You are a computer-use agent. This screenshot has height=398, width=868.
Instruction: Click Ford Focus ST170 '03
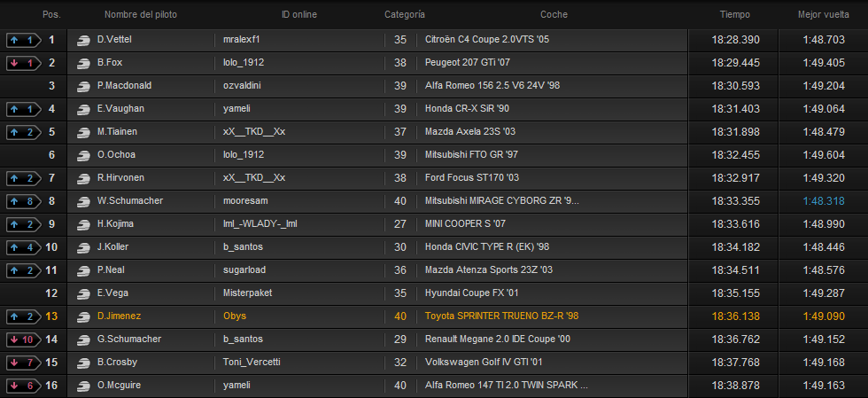[x=472, y=178]
